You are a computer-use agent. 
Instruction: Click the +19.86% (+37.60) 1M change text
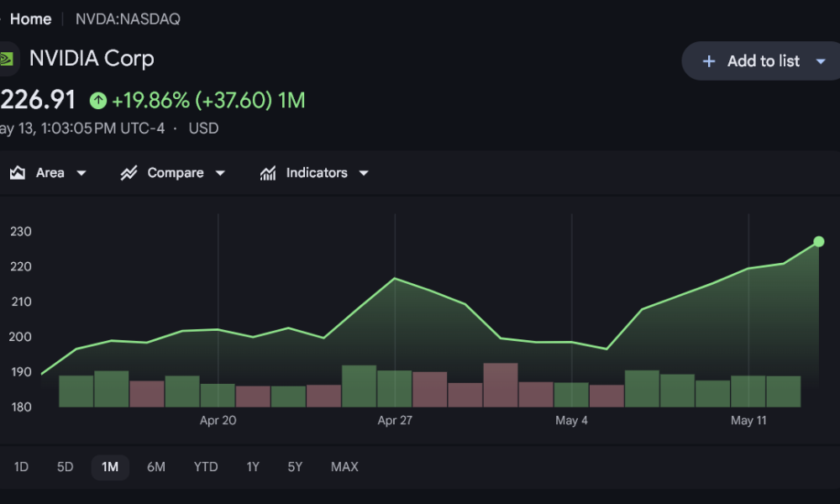pyautogui.click(x=208, y=101)
